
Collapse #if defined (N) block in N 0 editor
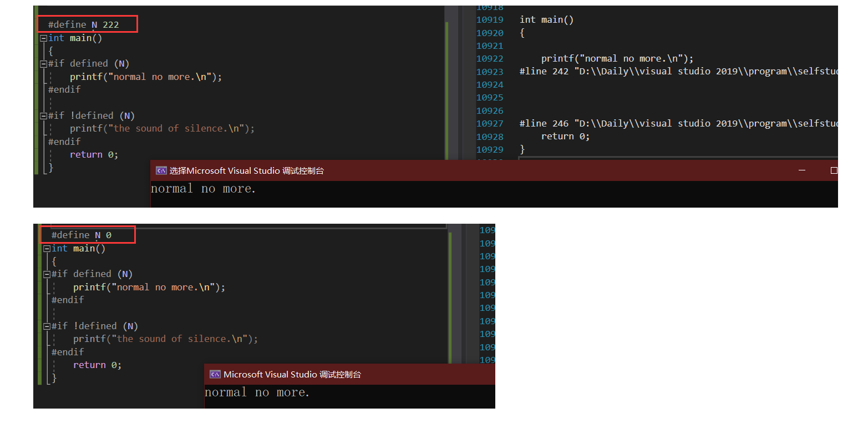pos(47,274)
